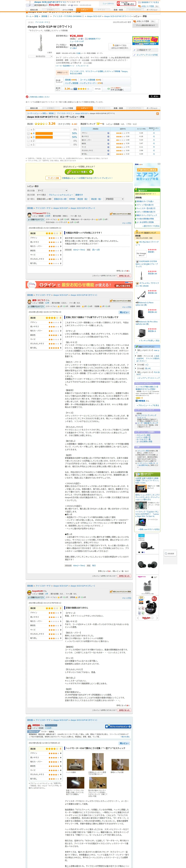186x868 pixels.
Task: Click the 4-star orange percentage bar
Action: (x=44, y=133)
